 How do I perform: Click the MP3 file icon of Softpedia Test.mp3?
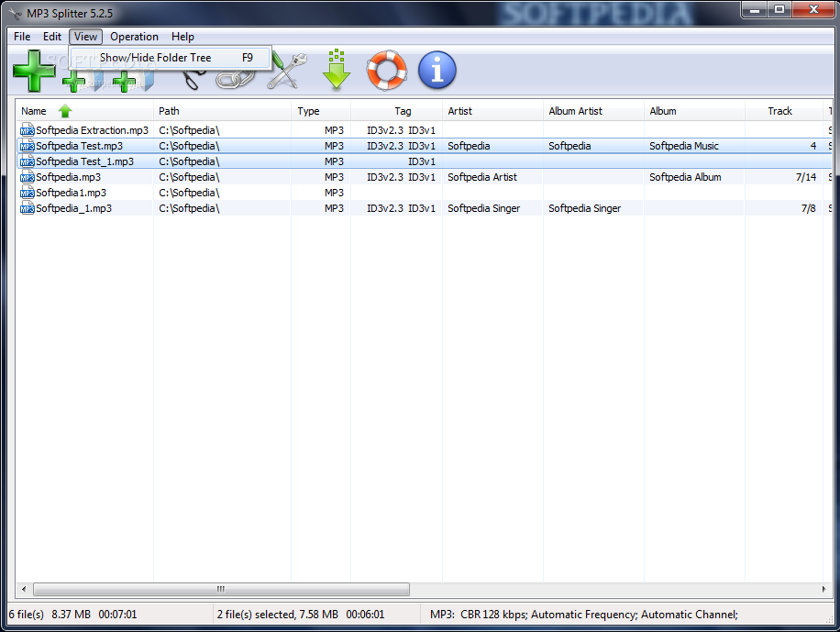click(x=27, y=146)
